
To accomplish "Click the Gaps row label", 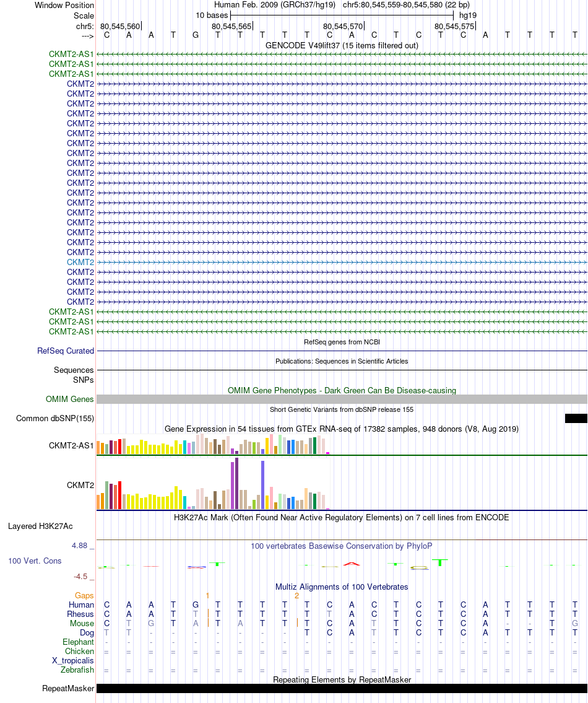I will (x=84, y=595).
